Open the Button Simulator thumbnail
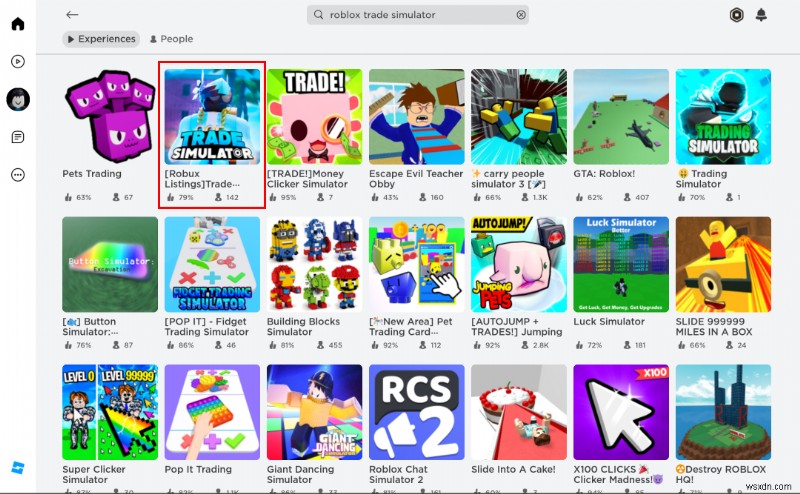The height and width of the screenshot is (494, 800). click(x=110, y=264)
